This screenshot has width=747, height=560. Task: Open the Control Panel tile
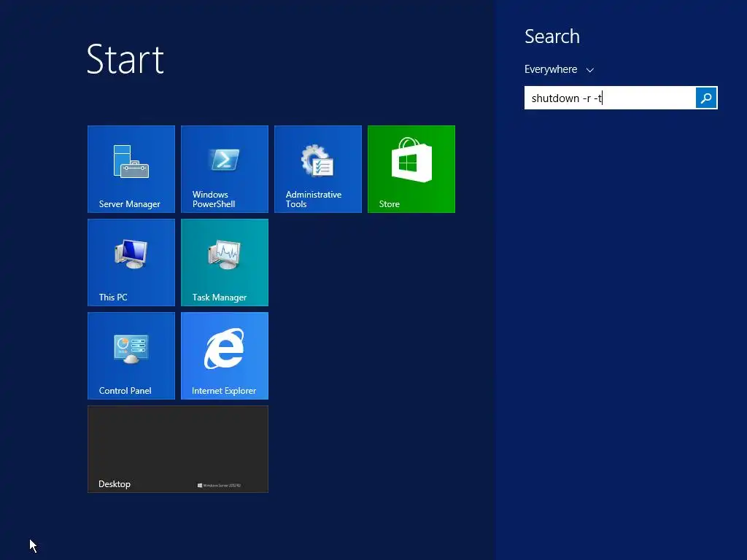[131, 356]
